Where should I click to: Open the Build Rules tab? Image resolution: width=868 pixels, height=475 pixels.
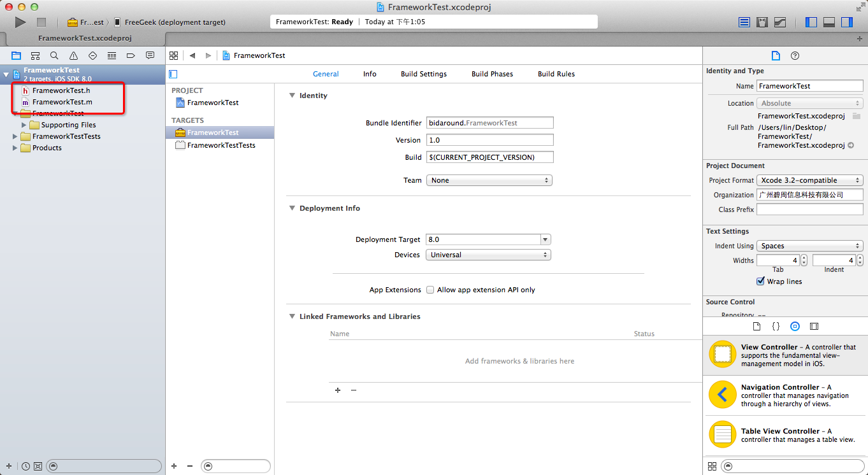click(x=556, y=74)
